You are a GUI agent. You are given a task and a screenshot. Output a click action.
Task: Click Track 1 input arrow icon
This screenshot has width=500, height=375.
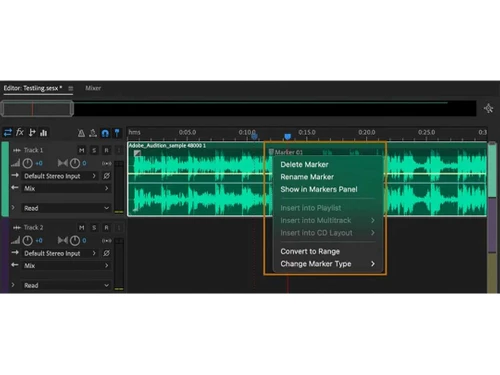click(15, 175)
